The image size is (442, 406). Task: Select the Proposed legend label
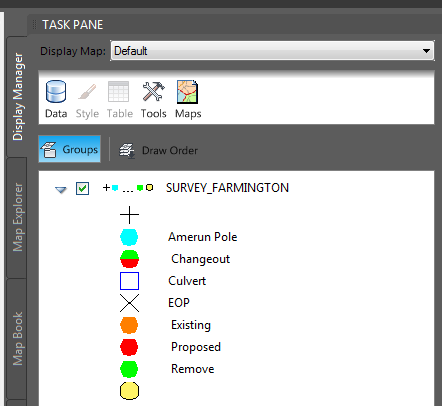[196, 347]
